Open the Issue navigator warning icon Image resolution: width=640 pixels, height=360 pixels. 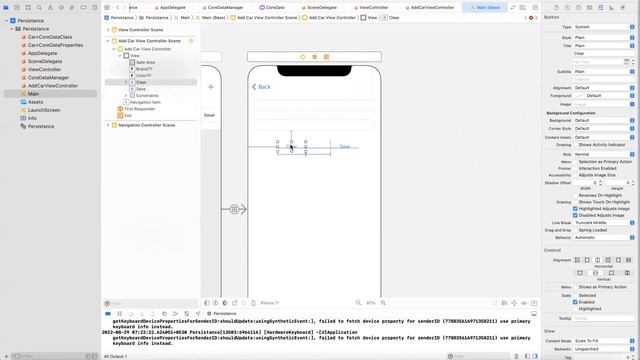click(50, 7)
